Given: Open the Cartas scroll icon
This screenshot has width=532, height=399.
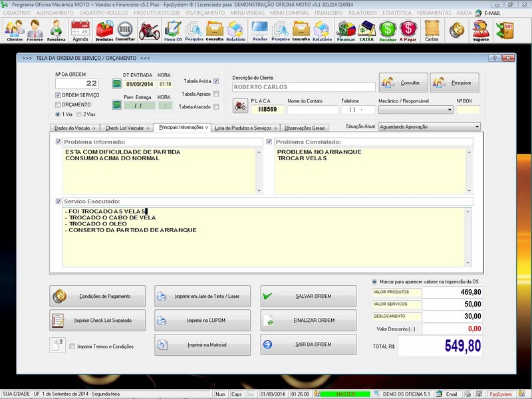Looking at the screenshot, I should 432,30.
